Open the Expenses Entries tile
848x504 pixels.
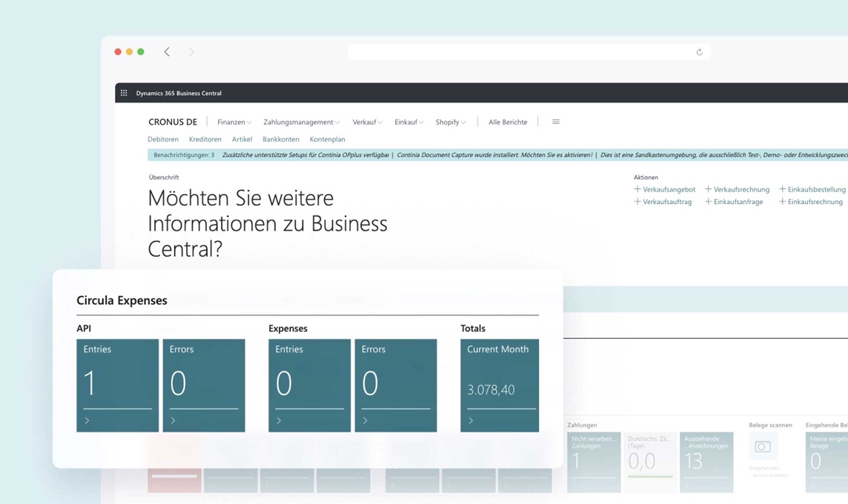point(310,385)
